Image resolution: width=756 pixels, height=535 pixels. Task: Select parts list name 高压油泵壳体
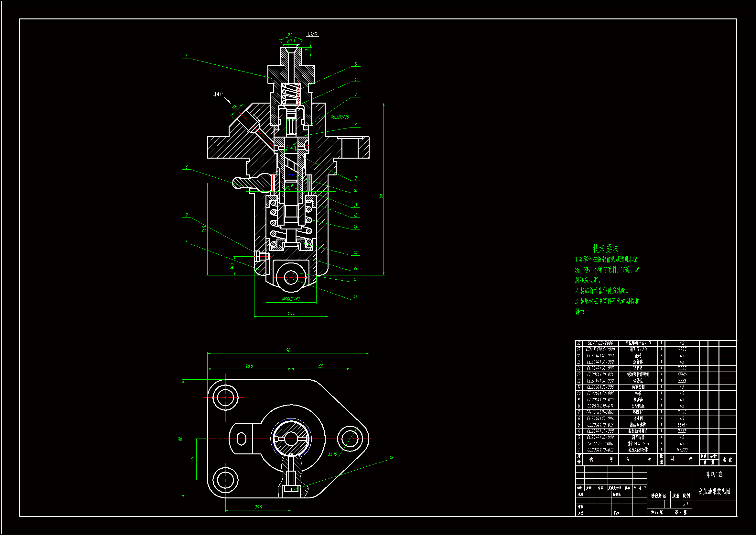point(638,450)
